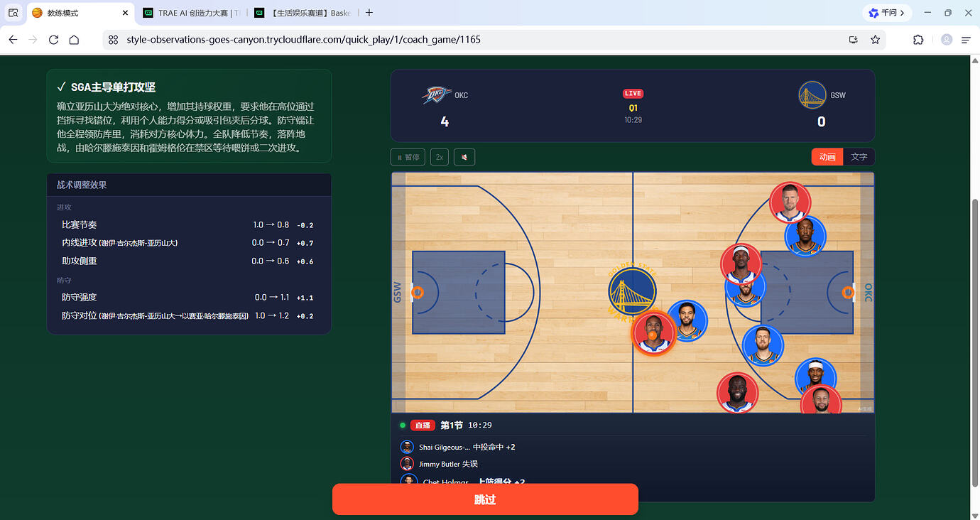Click the 助攻侧重 adjustment row
The width and height of the screenshot is (980, 520).
click(x=189, y=261)
